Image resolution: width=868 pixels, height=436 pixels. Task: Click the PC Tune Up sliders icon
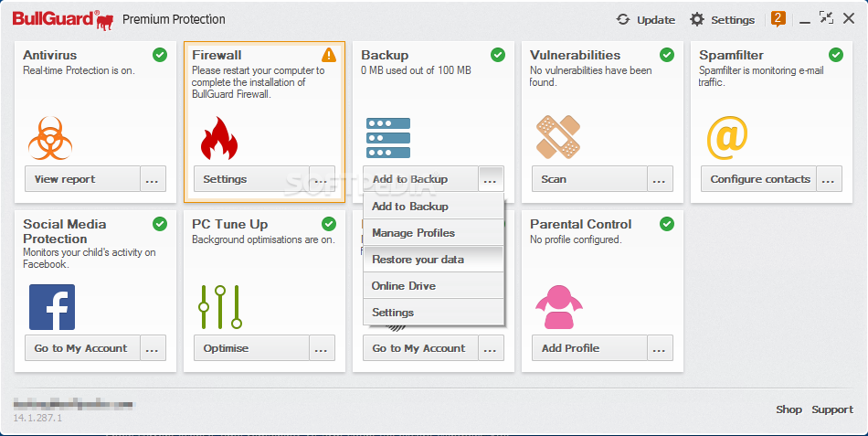click(220, 307)
